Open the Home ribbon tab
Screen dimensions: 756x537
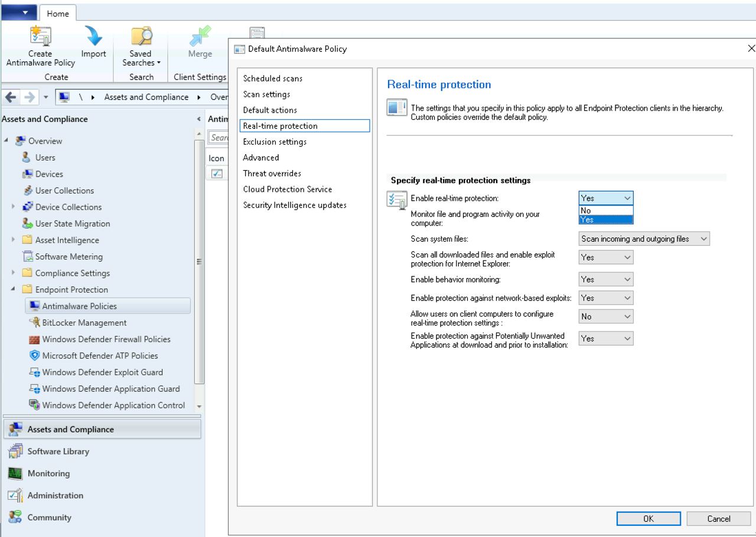point(58,14)
